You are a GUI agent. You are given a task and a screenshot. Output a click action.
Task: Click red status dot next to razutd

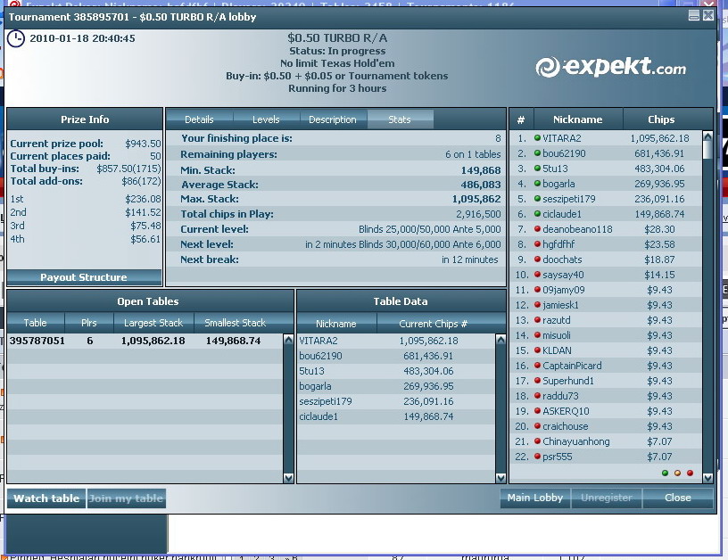coord(537,319)
